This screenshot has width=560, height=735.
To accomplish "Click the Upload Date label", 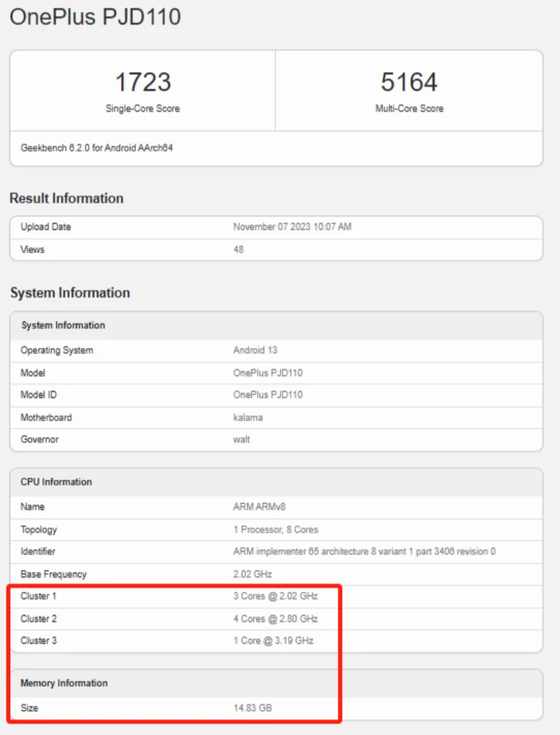I will click(x=46, y=227).
